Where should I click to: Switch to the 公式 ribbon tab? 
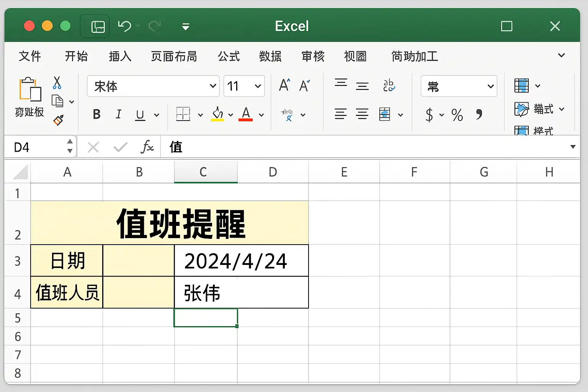[229, 56]
